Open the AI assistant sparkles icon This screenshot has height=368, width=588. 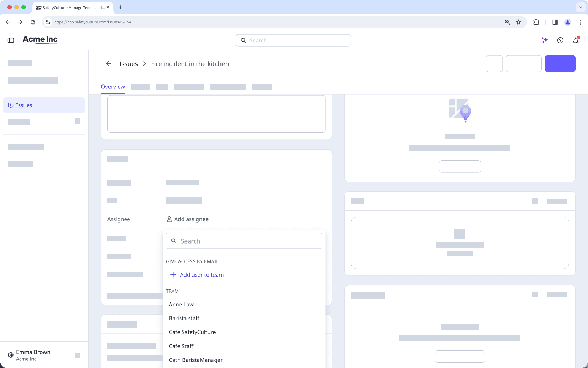(x=545, y=40)
